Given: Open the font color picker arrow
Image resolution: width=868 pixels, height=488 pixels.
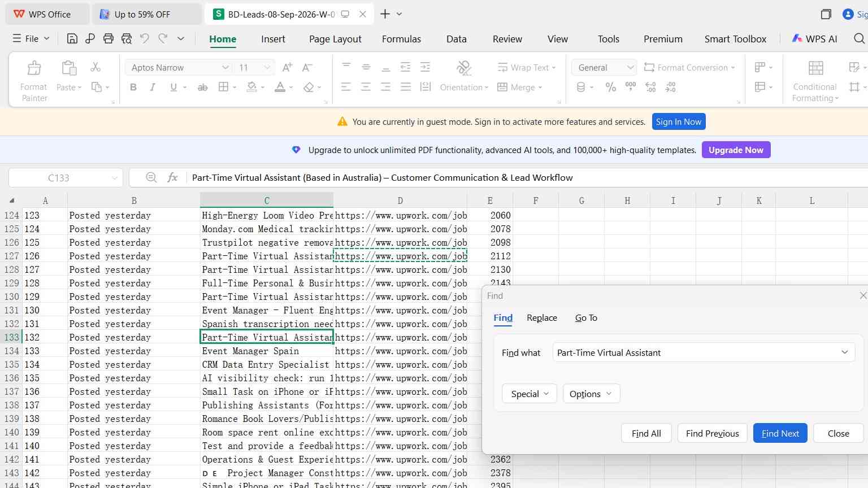Looking at the screenshot, I should pyautogui.click(x=291, y=88).
